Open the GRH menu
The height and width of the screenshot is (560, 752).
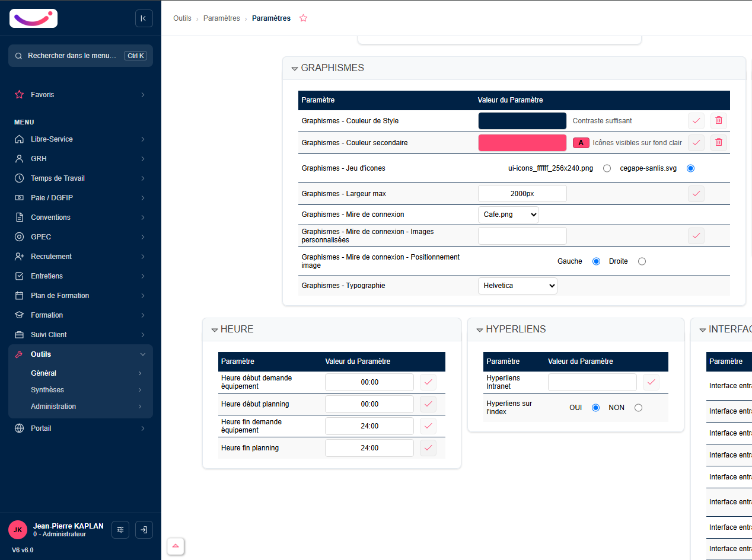[81, 159]
